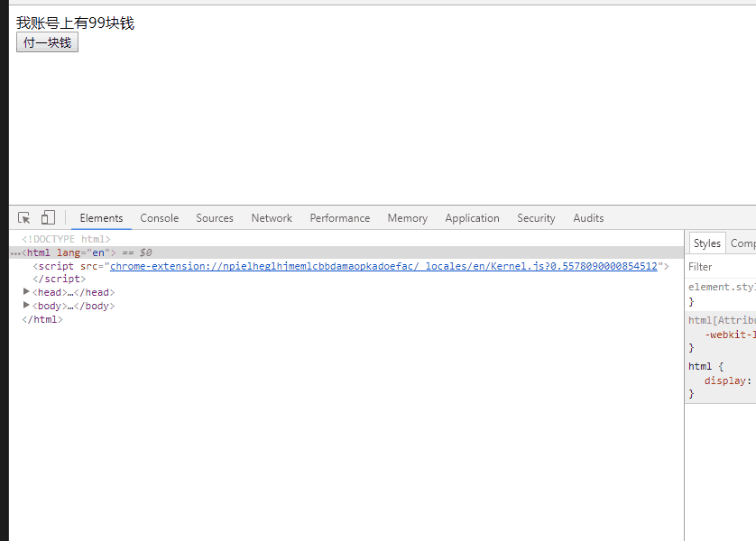Select the Security tab

click(536, 218)
